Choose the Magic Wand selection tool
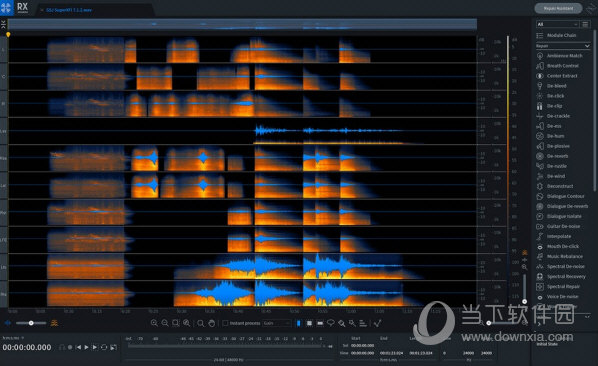598x366 pixels. click(352, 323)
